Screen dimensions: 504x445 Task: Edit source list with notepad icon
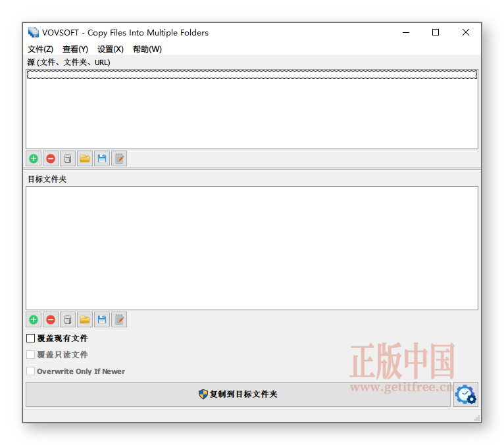point(119,158)
